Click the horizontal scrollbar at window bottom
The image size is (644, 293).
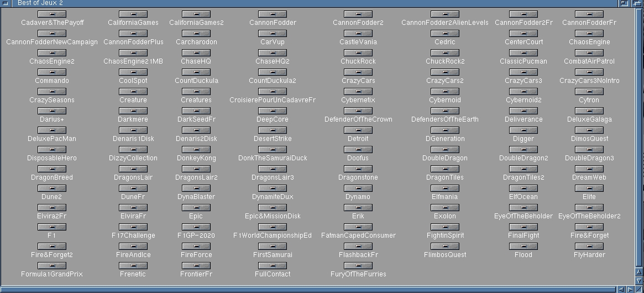pos(308,289)
